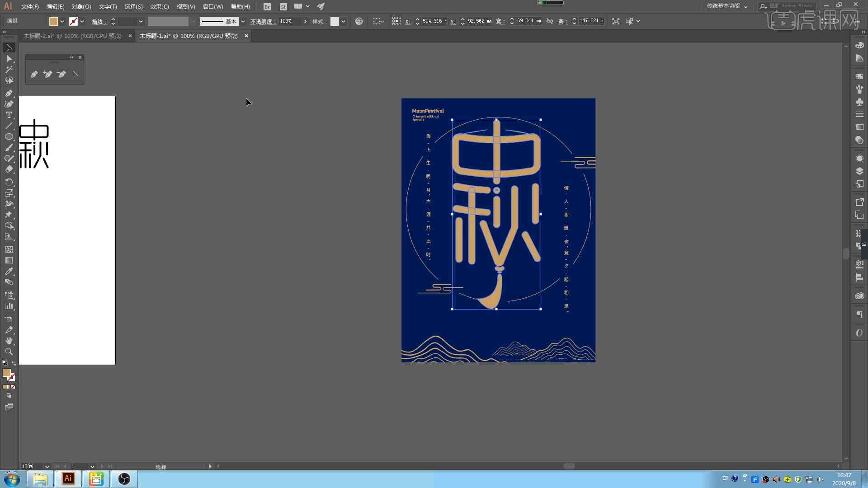Viewport: 868px width, 488px height.
Task: Select the Pen tool in toolbar
Action: (x=8, y=92)
